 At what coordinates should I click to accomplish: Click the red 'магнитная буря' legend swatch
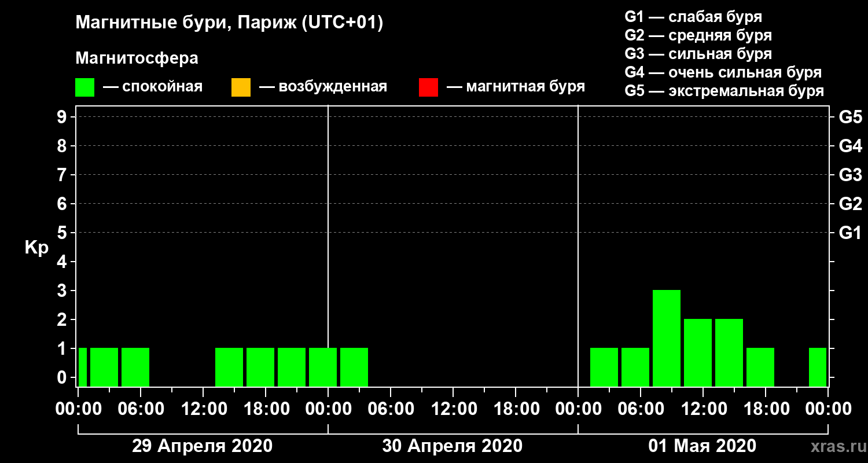click(428, 87)
